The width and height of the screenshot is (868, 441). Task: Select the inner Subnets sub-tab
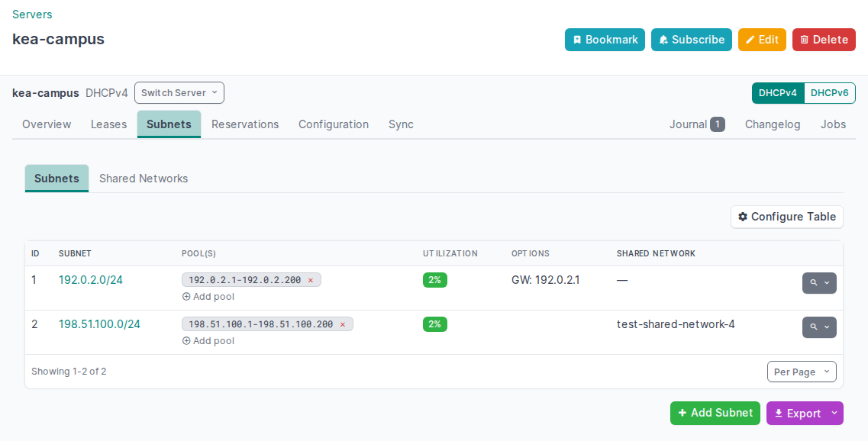(x=56, y=179)
